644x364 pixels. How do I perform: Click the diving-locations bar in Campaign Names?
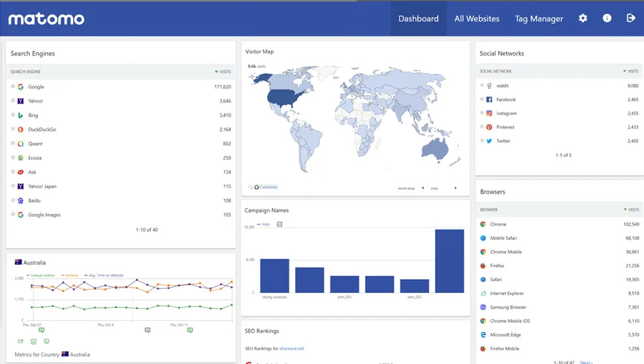pyautogui.click(x=275, y=276)
